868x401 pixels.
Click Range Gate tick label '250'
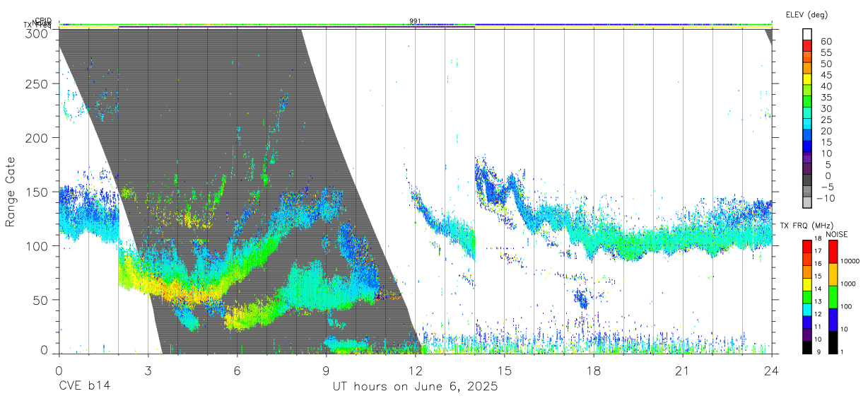click(37, 84)
